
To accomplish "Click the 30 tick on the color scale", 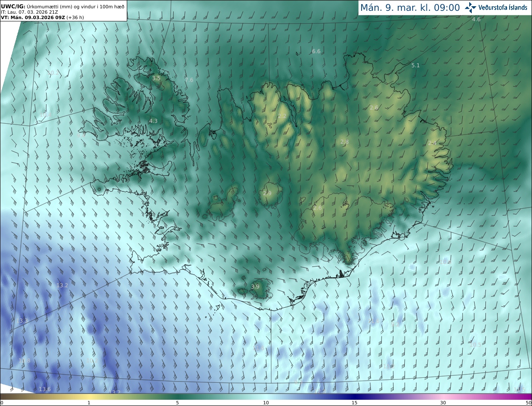I will (443, 403).
